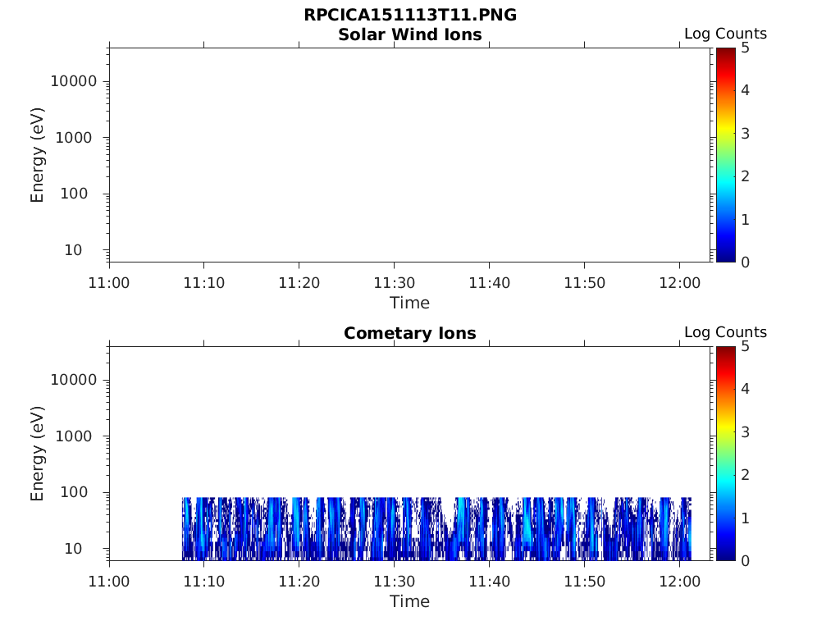Select the 11:50 tick on Solar Wind time axis

(584, 283)
